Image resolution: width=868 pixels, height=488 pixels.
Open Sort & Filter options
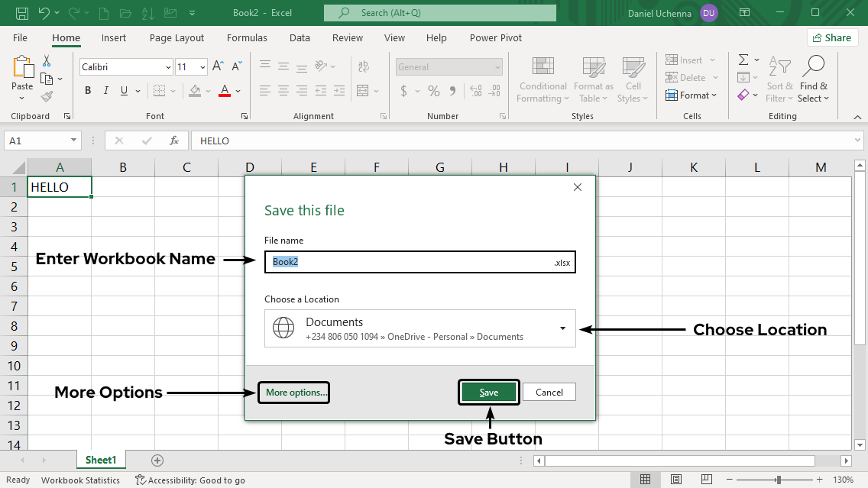click(779, 79)
